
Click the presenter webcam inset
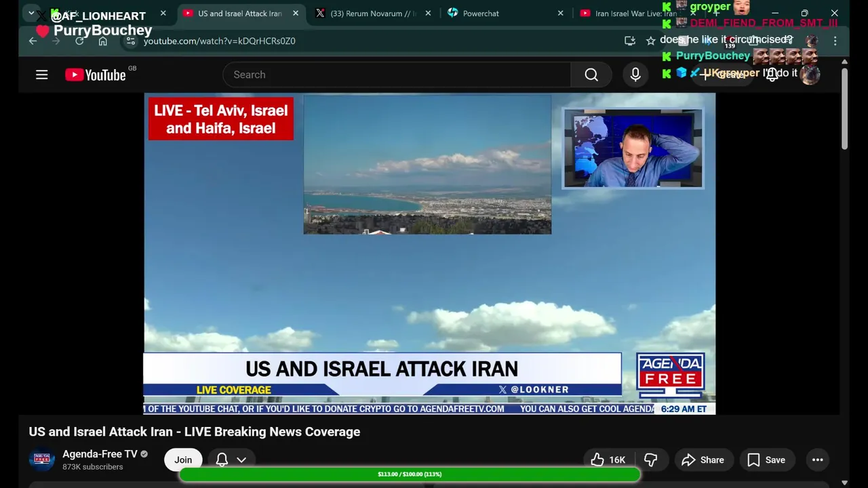coord(633,148)
